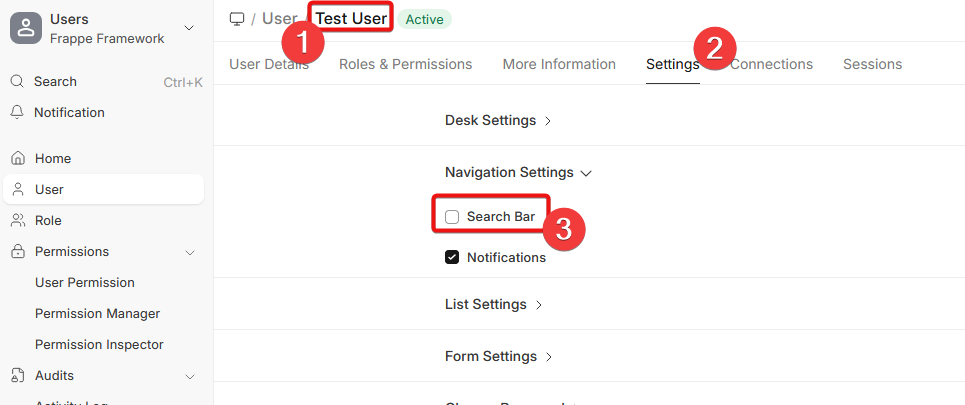Click the Role people icon in sidebar

[17, 221]
